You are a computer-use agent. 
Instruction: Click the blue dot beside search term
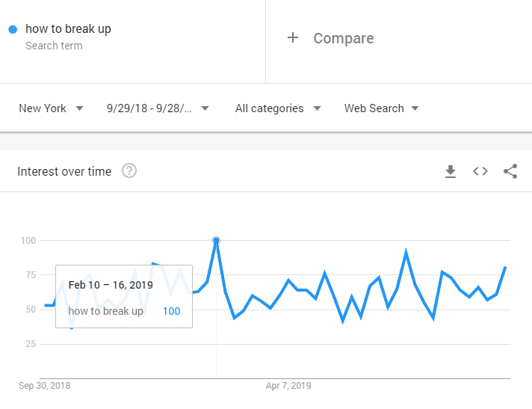tap(13, 30)
